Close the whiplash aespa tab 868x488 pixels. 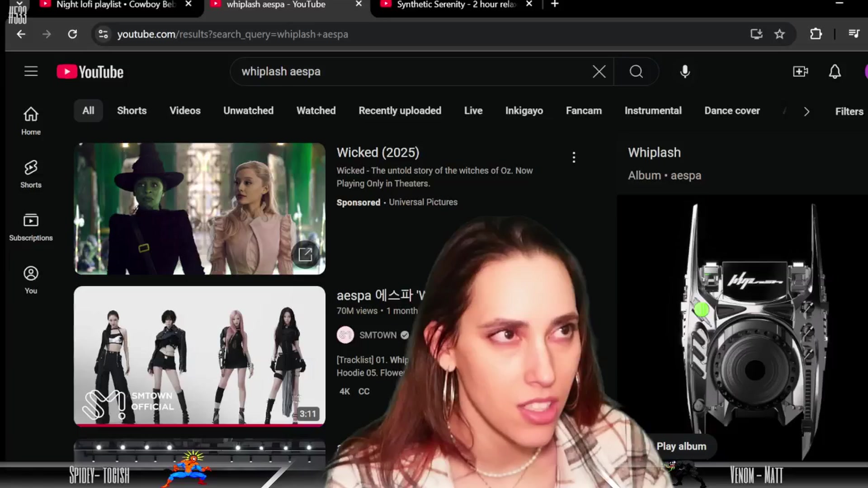359,4
